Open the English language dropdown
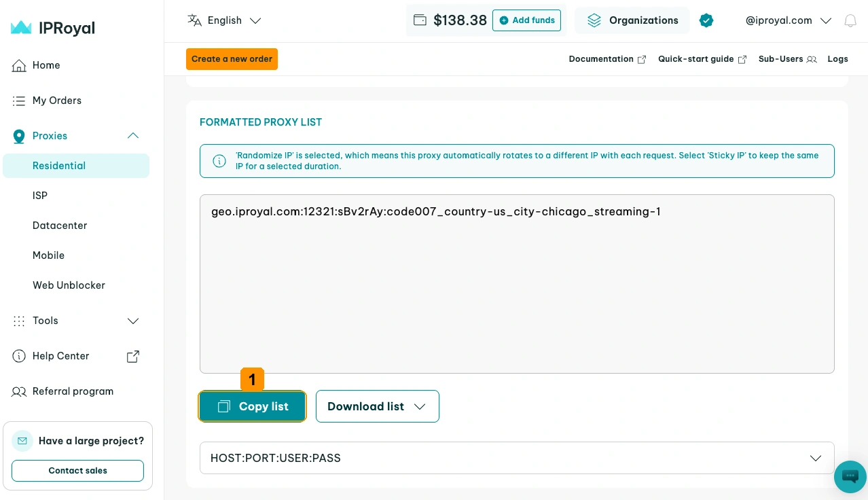Image resolution: width=868 pixels, height=500 pixels. point(224,20)
